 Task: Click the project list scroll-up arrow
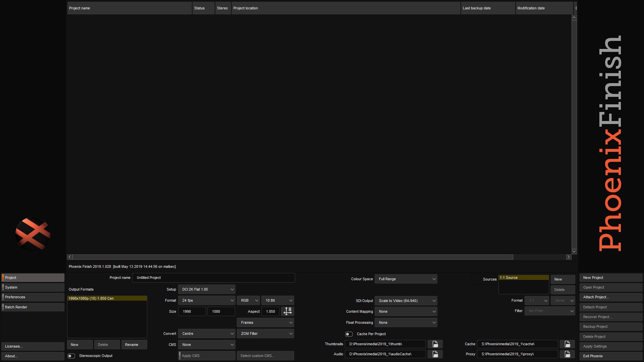pyautogui.click(x=574, y=17)
